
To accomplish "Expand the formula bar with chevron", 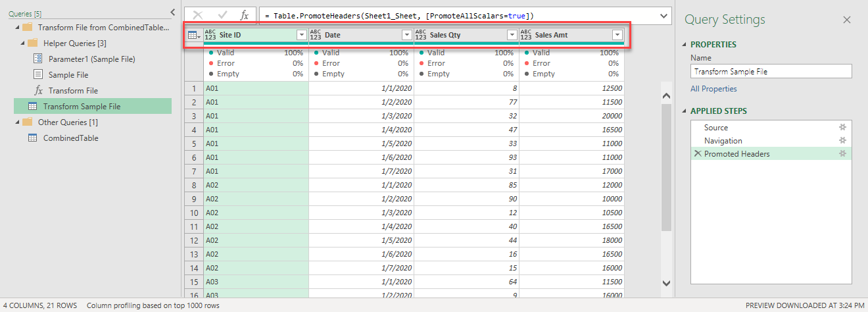I will tap(664, 15).
